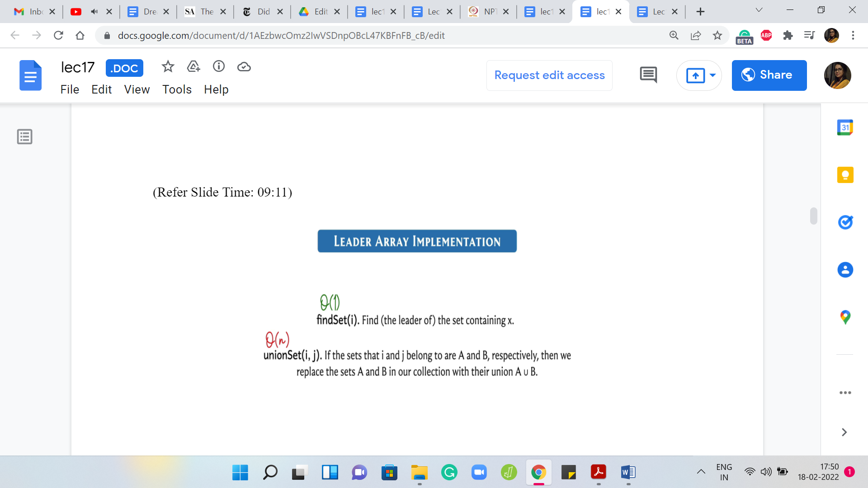Open the File menu

tap(70, 89)
